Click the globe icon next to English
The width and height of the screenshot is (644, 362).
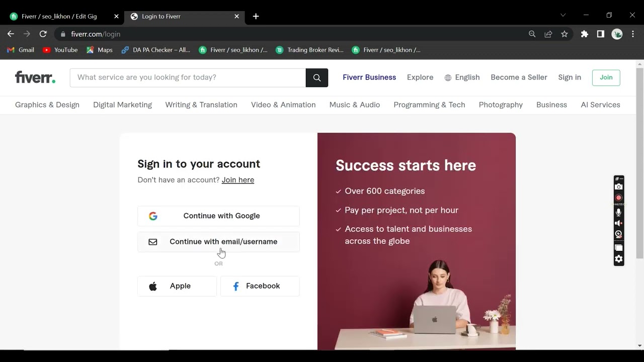[x=448, y=77]
